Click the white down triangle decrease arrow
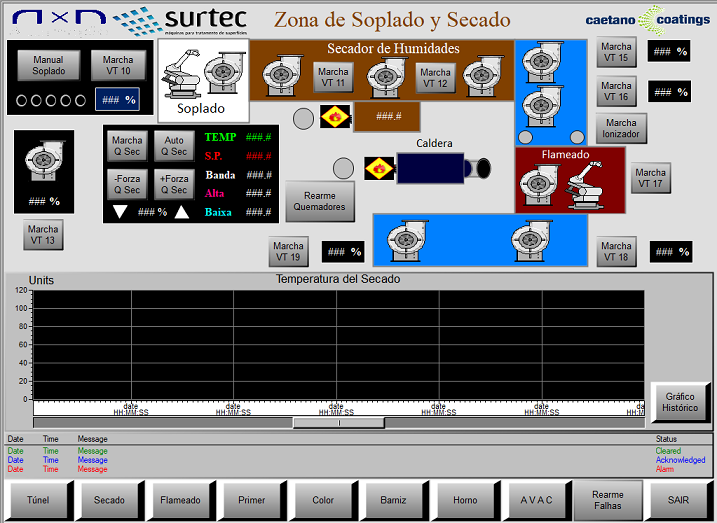The height and width of the screenshot is (523, 717). tap(120, 212)
